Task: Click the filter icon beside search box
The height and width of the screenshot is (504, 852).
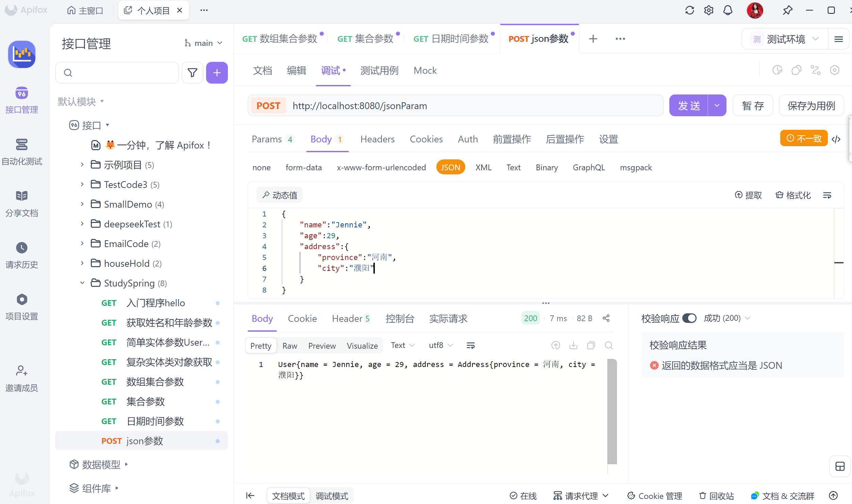Action: 192,73
